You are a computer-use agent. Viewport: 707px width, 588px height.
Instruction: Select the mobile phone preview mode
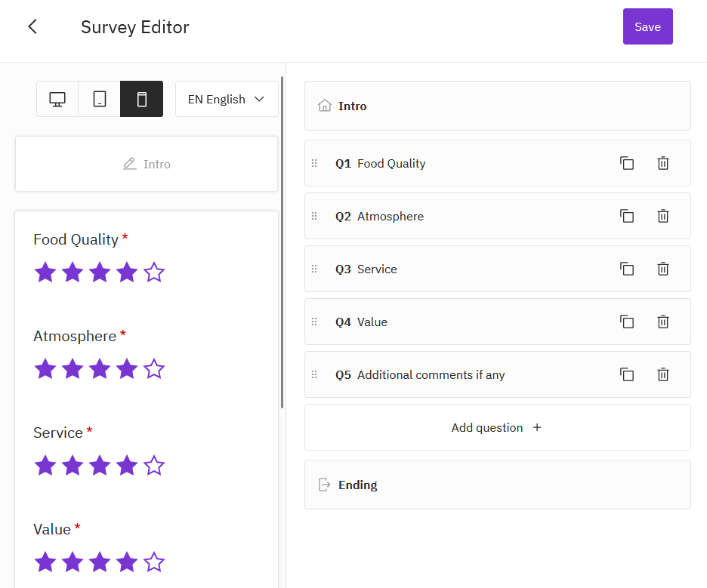(x=141, y=99)
